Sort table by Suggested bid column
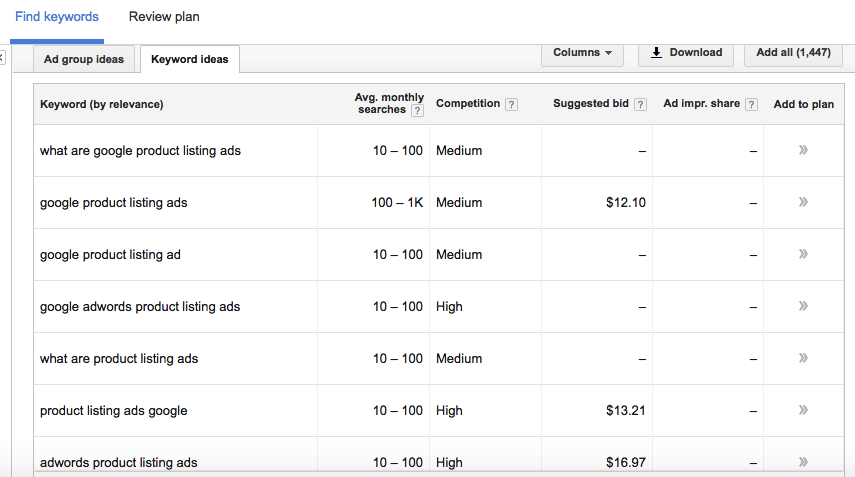Screen dimensions: 855x477 coord(592,104)
